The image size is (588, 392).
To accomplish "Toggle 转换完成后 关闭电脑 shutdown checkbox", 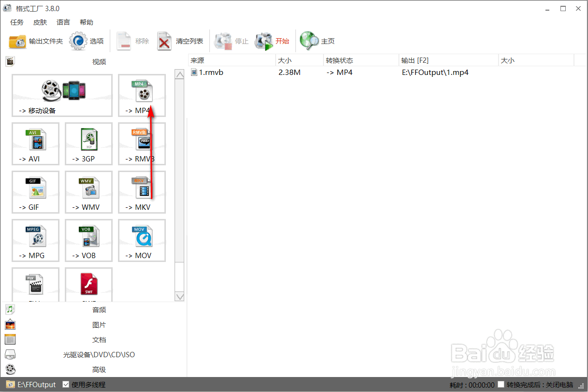I will click(501, 385).
